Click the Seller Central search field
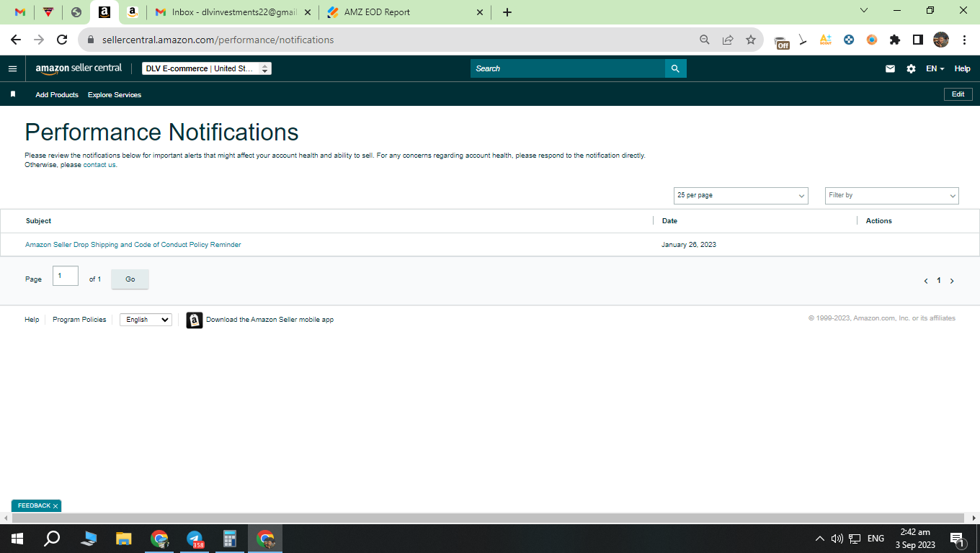The image size is (980, 553). (x=568, y=68)
